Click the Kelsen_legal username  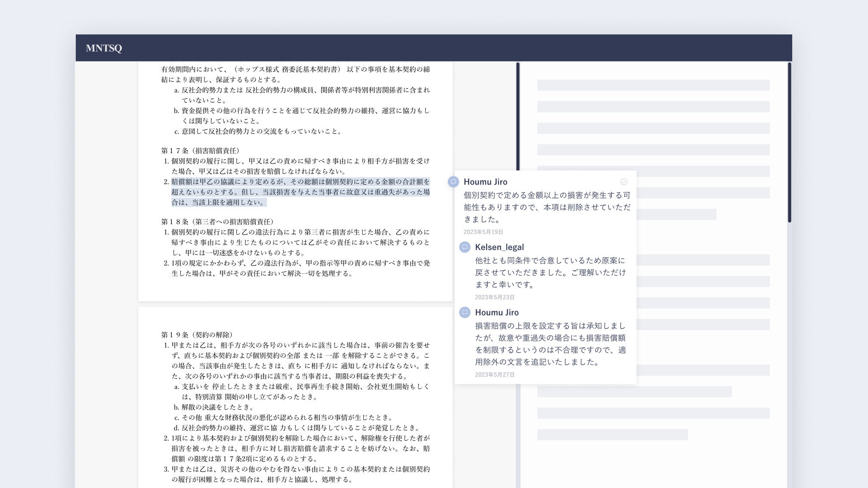499,247
